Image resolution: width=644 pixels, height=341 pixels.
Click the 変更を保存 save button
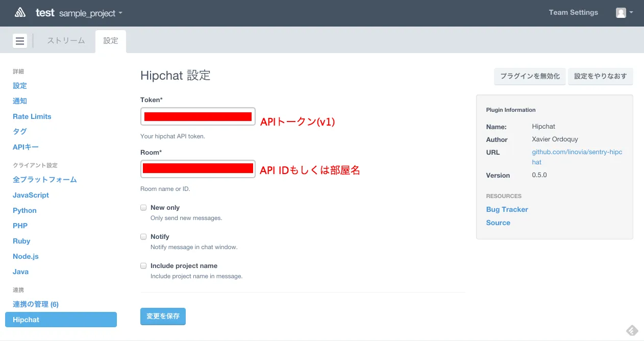click(163, 316)
